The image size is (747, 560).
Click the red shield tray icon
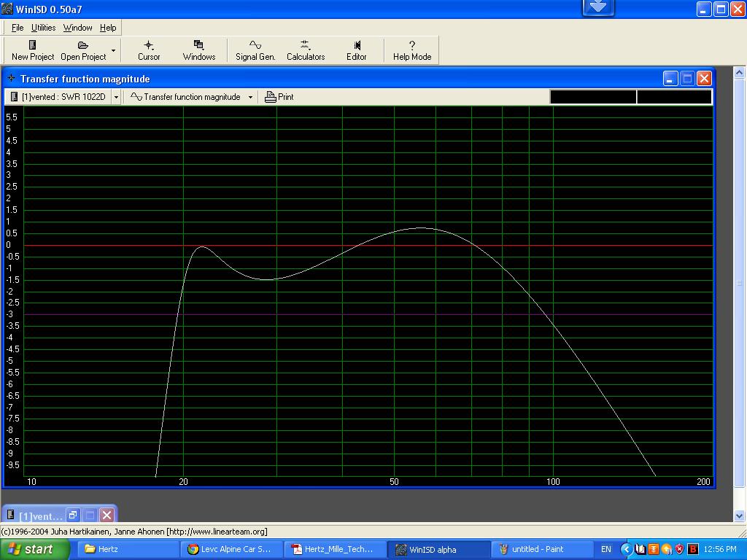[680, 550]
